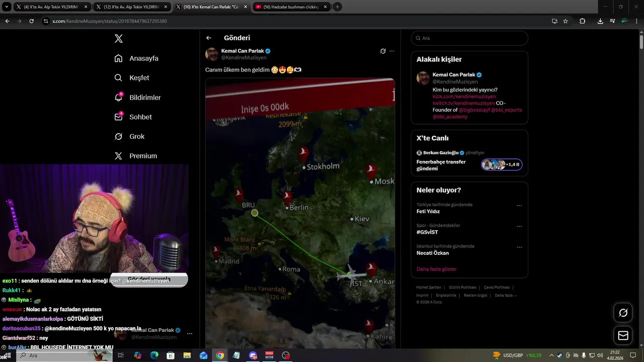
Task: Open volume control in tray
Action: point(600,355)
